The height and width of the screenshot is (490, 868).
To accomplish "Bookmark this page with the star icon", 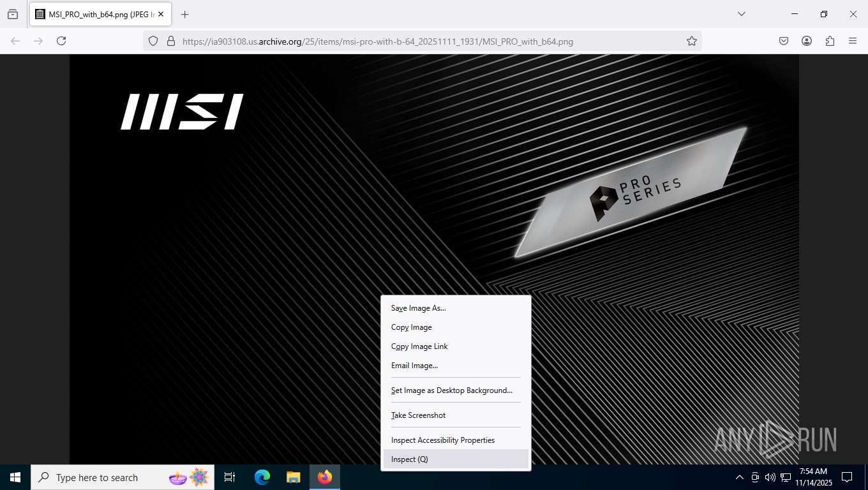I will [x=692, y=41].
